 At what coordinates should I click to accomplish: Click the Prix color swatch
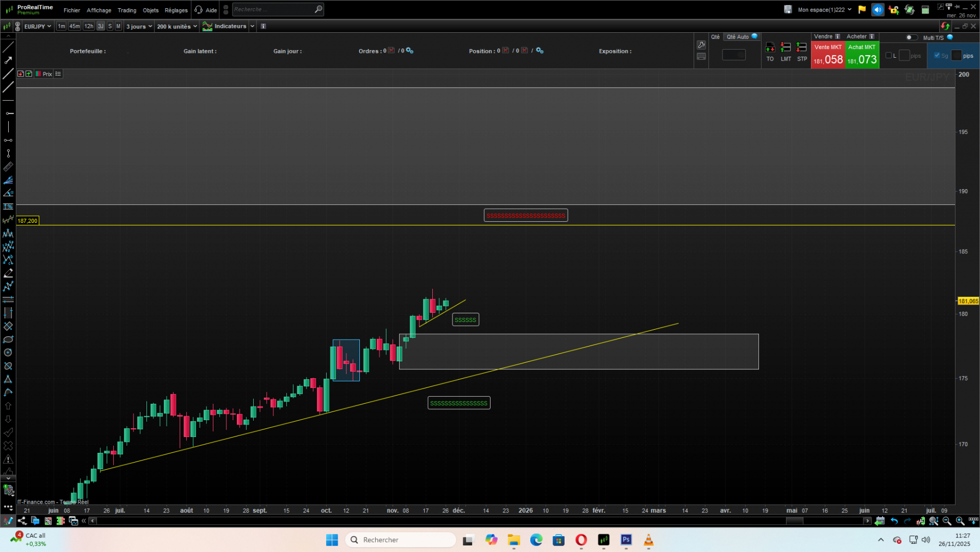pos(38,74)
